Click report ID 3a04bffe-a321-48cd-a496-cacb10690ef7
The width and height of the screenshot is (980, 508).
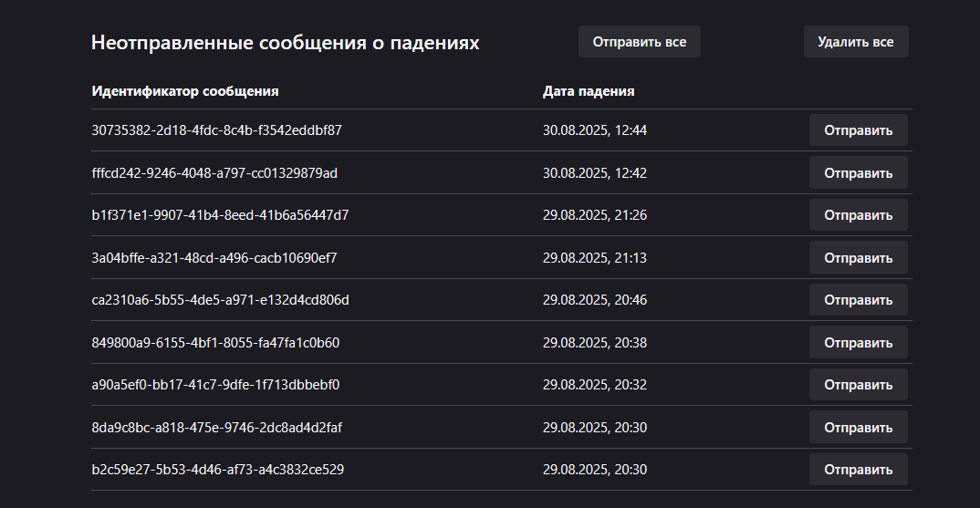point(214,258)
